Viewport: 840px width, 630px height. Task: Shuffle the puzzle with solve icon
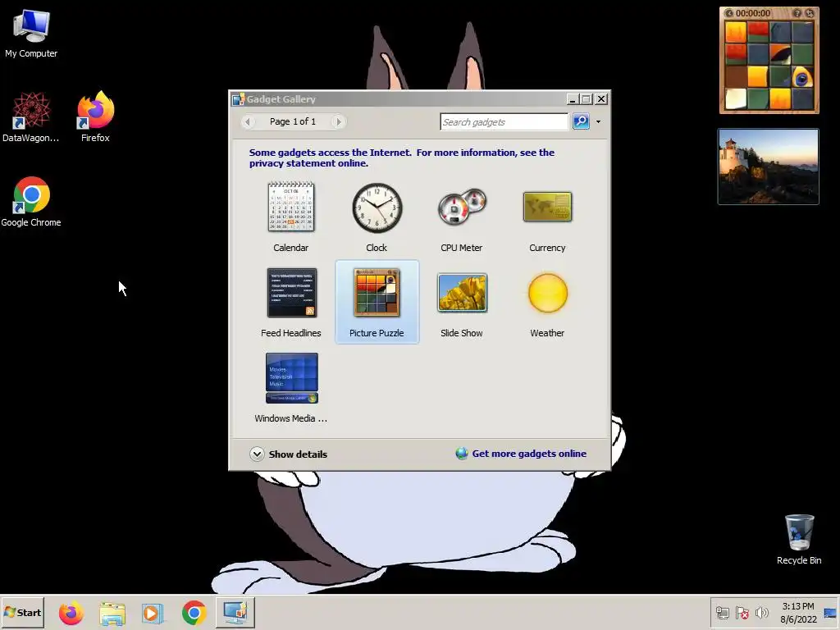pyautogui.click(x=809, y=13)
